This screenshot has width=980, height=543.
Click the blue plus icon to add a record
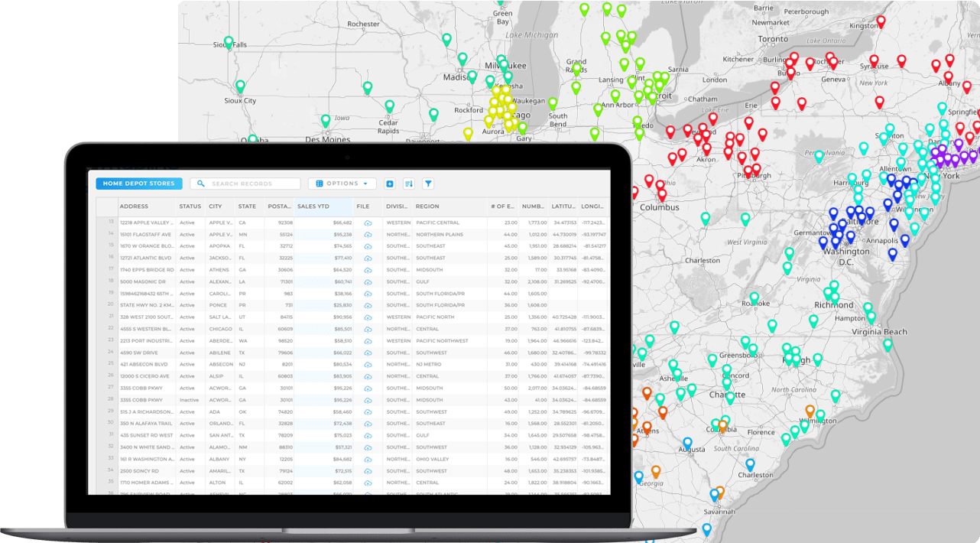pyautogui.click(x=390, y=184)
